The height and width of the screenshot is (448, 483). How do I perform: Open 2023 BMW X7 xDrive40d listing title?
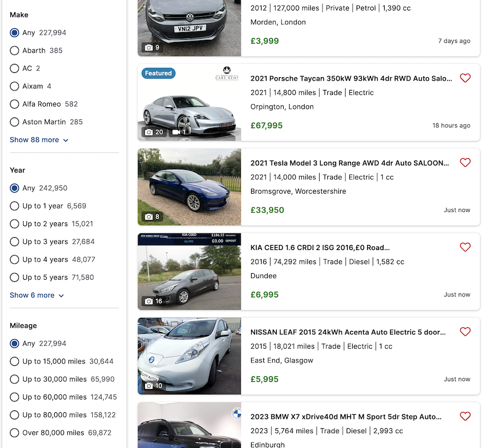pos(346,417)
